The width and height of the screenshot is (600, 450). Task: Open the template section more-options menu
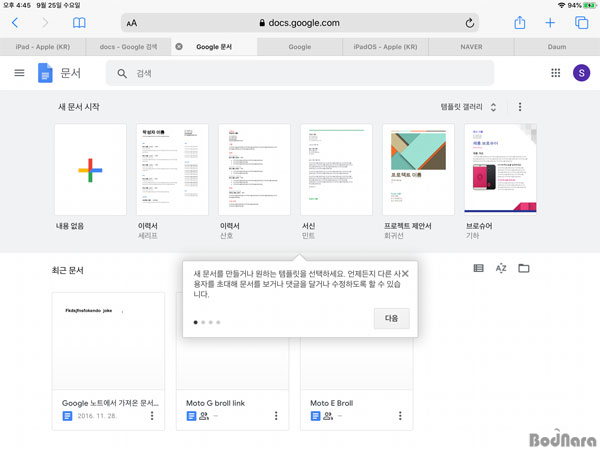[520, 107]
